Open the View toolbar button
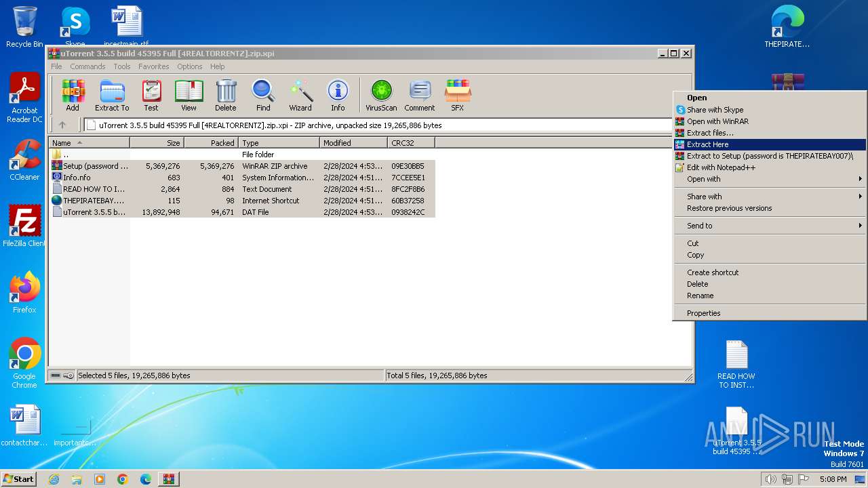The height and width of the screenshot is (488, 868). (x=189, y=95)
